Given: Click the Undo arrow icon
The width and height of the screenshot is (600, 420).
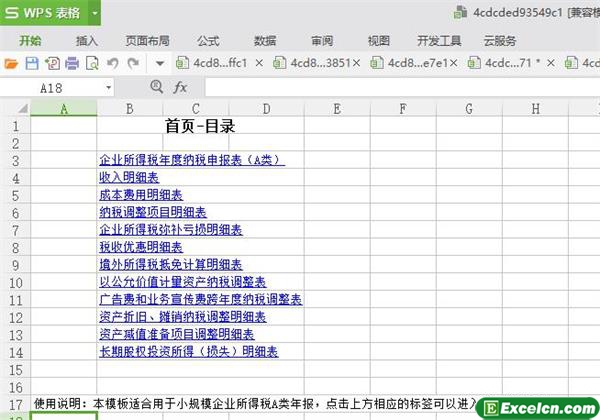Looking at the screenshot, I should tap(112, 63).
